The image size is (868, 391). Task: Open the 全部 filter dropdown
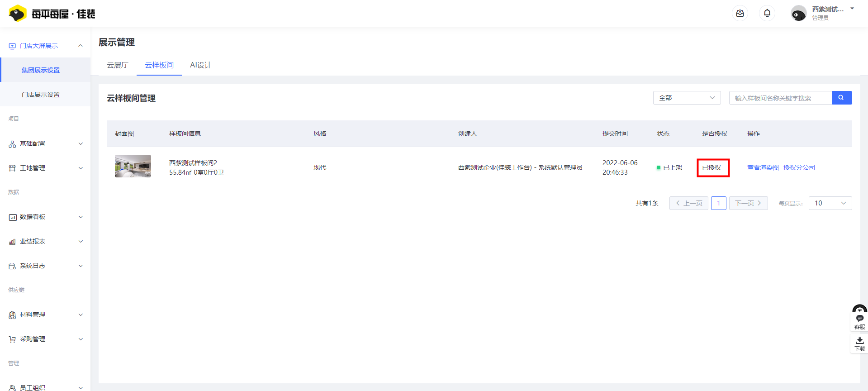pyautogui.click(x=687, y=98)
